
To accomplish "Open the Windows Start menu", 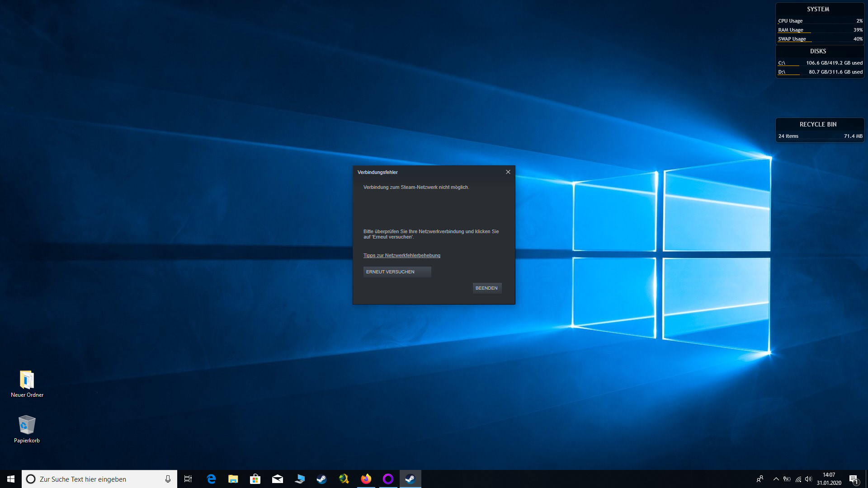I will coord(9,479).
